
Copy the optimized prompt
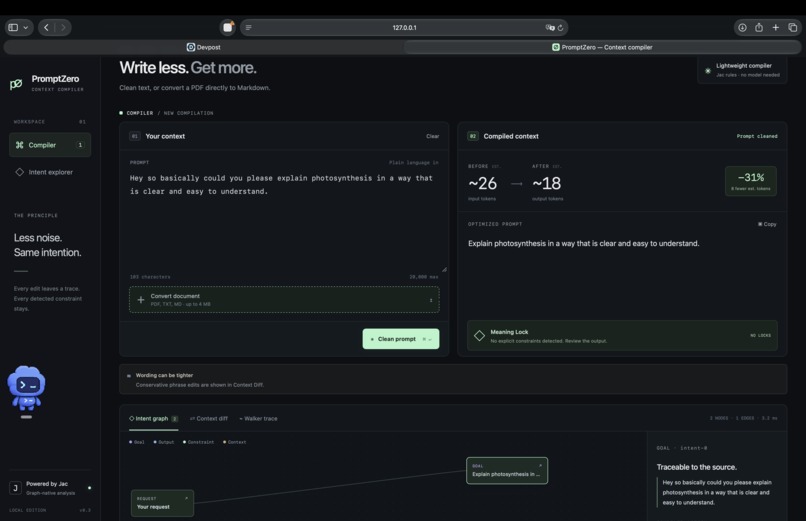767,224
